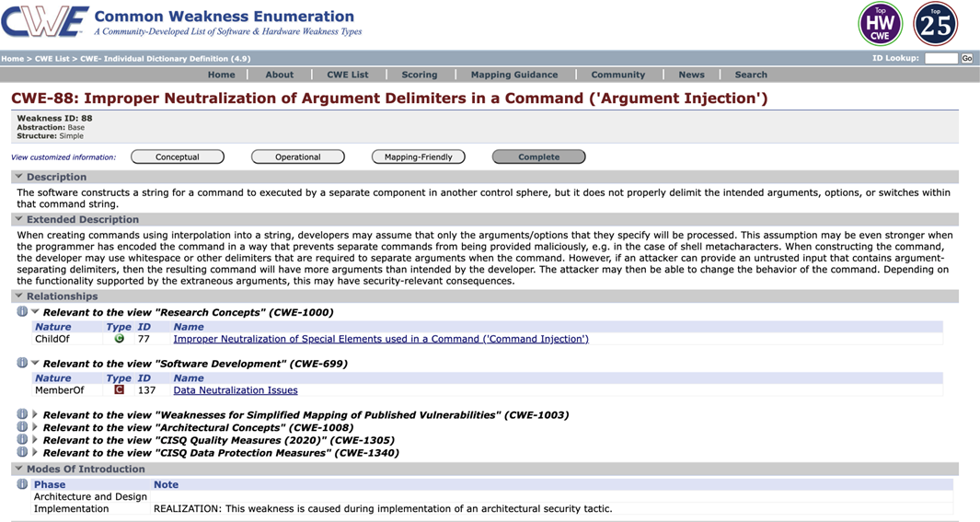Click info icon next to Phase header
This screenshot has width=980, height=522.
[x=22, y=484]
